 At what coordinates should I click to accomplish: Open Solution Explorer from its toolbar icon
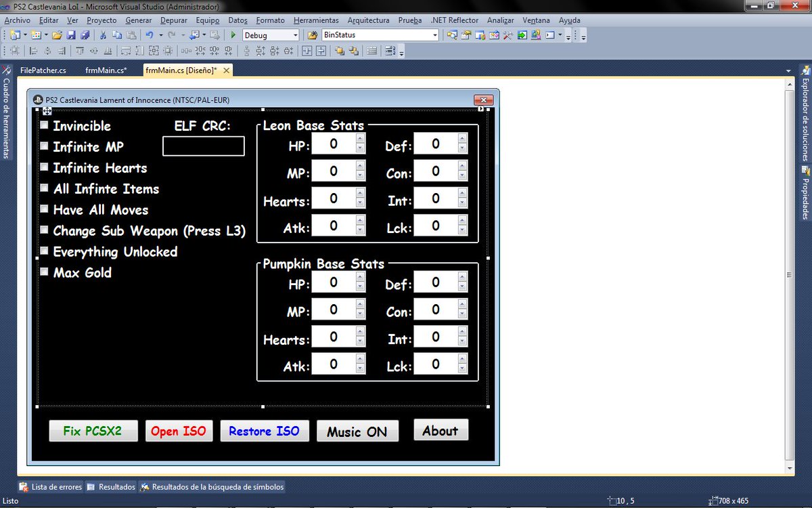click(451, 35)
